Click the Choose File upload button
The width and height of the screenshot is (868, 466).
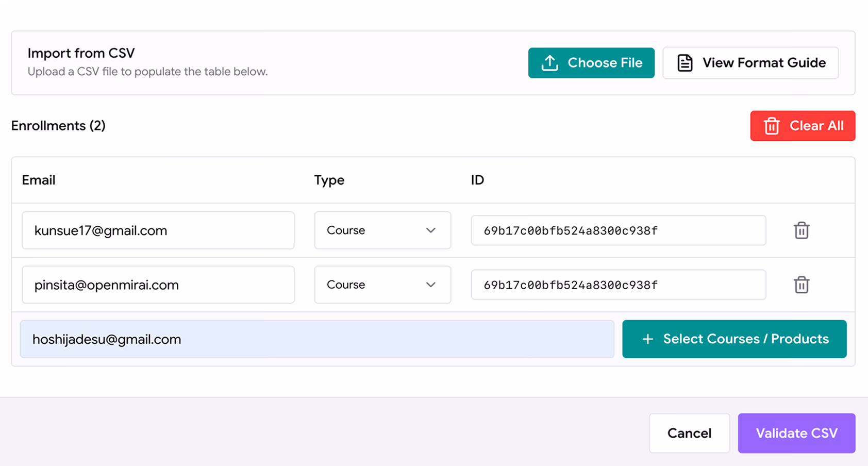591,63
